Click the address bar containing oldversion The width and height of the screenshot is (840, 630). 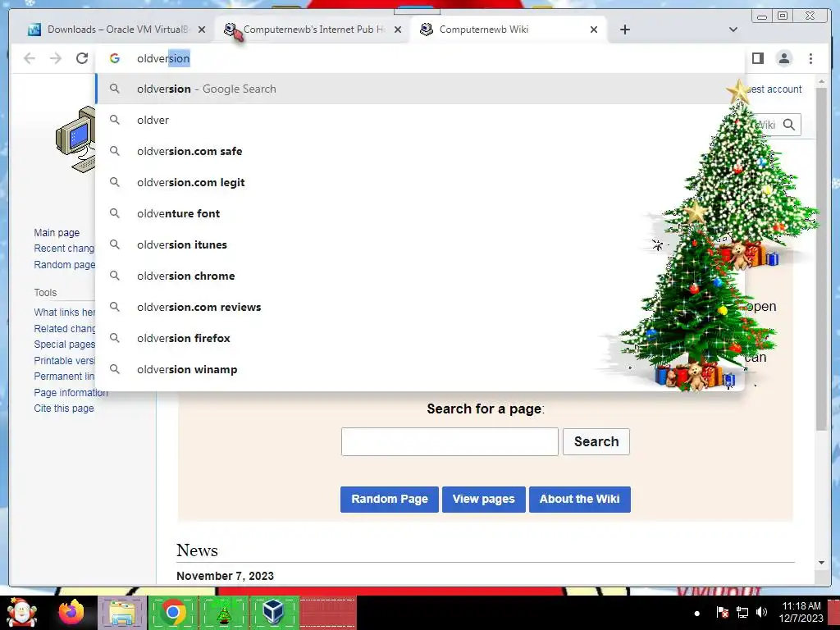point(420,58)
